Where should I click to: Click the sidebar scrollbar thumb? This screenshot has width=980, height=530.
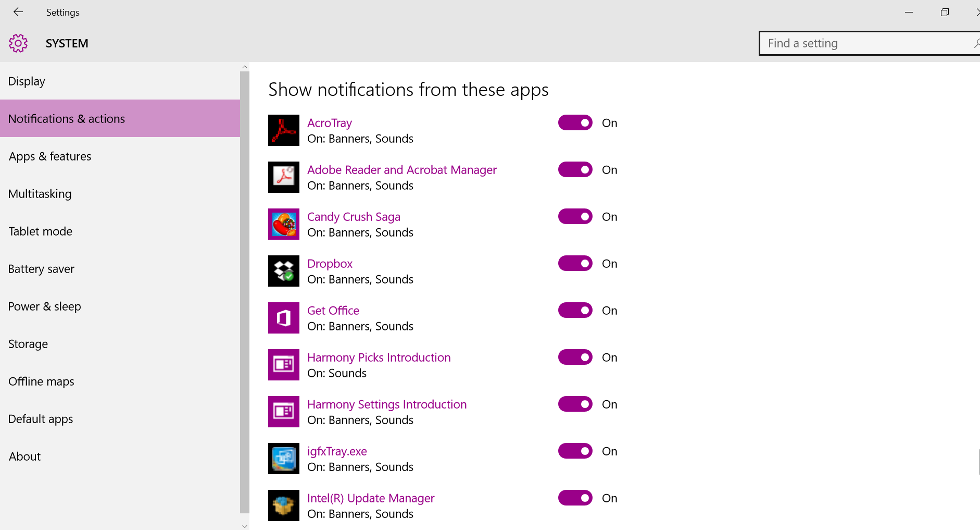tap(245, 292)
